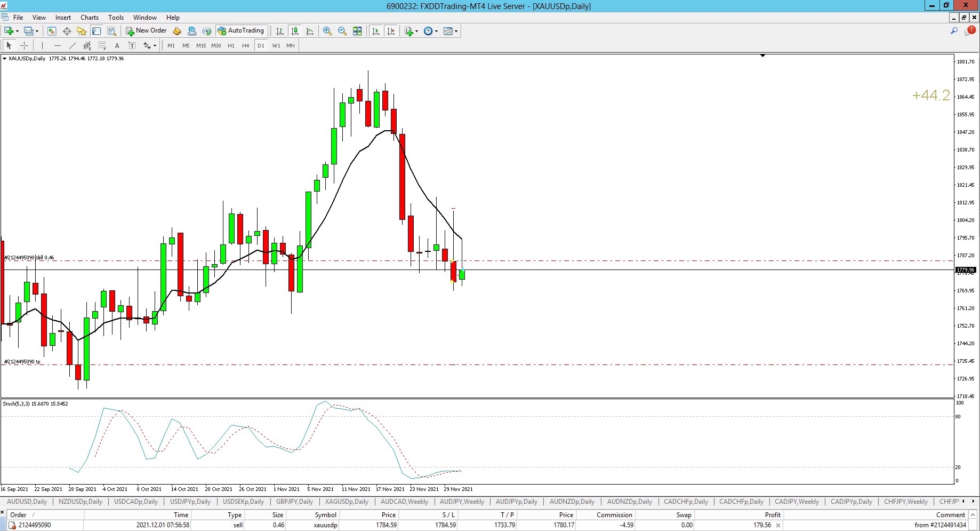Open Strategy Tester magnifier icon
This screenshot has height=531, width=980.
click(x=111, y=31)
